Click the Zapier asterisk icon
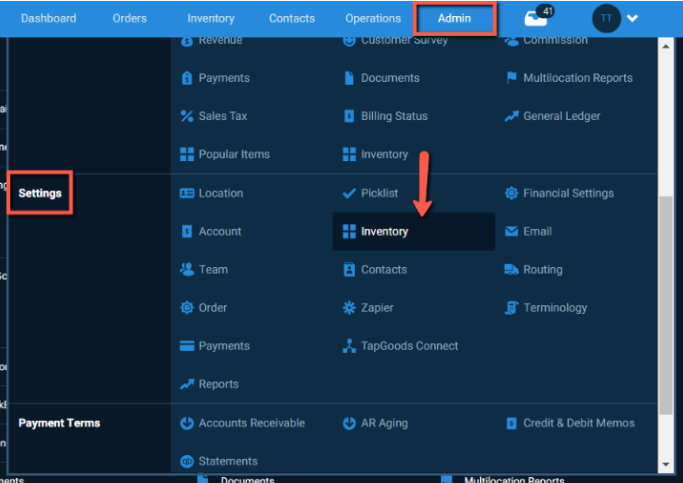This screenshot has width=683, height=483. point(349,307)
